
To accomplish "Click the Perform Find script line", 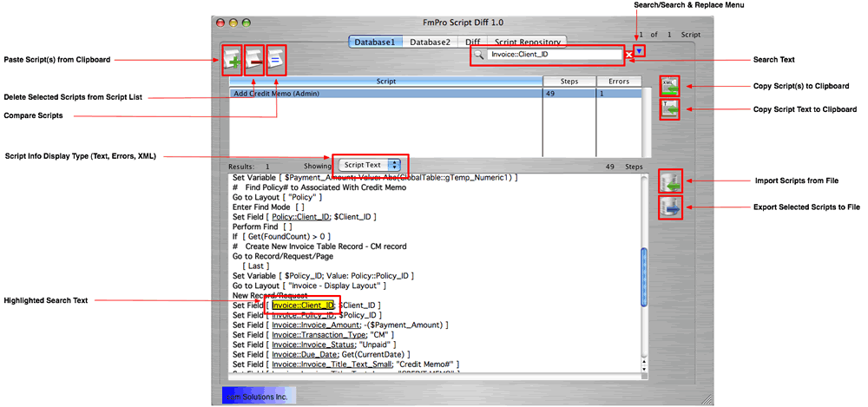I will pyautogui.click(x=262, y=227).
